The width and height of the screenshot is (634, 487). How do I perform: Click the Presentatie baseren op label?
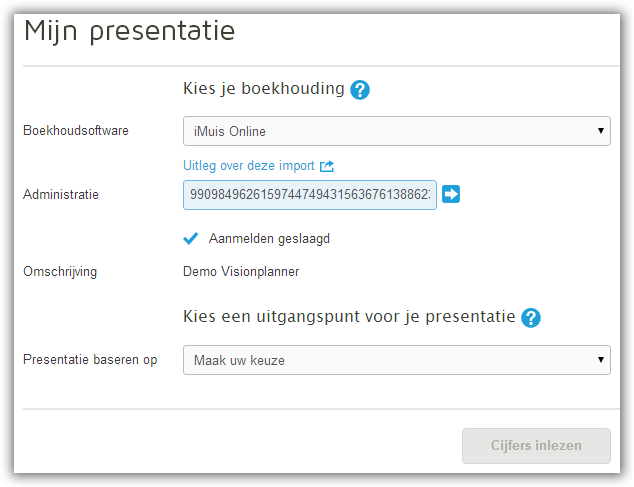coord(90,360)
